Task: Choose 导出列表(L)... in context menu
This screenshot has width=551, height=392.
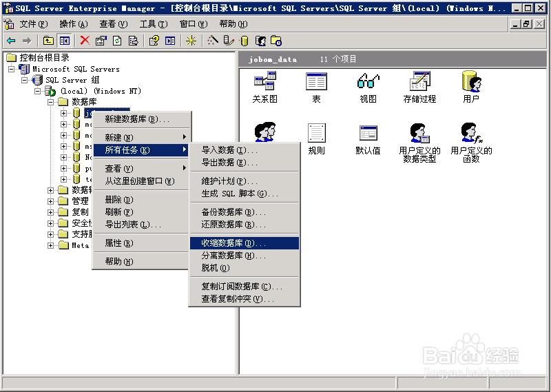Action: pyautogui.click(x=141, y=225)
